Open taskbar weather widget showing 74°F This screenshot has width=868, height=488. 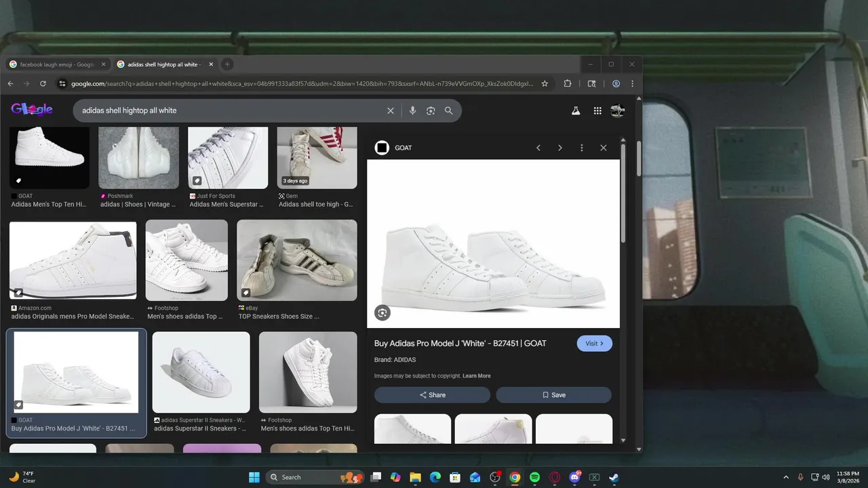(x=22, y=477)
